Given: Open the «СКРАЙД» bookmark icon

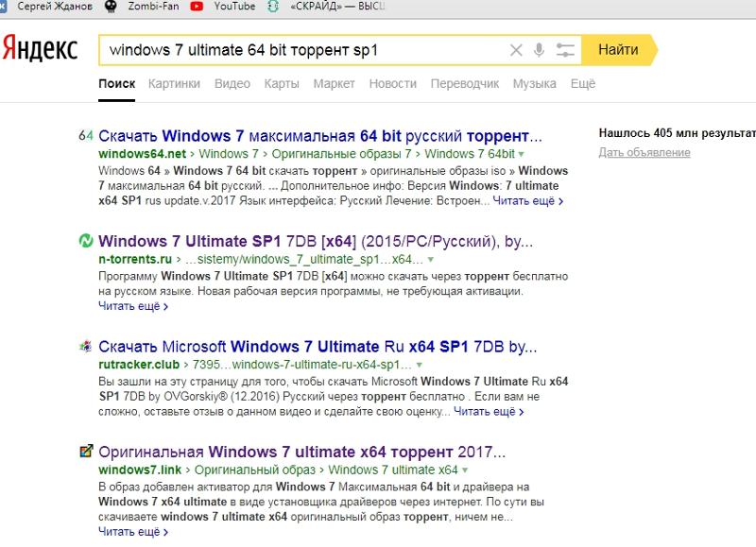Looking at the screenshot, I should (x=273, y=7).
